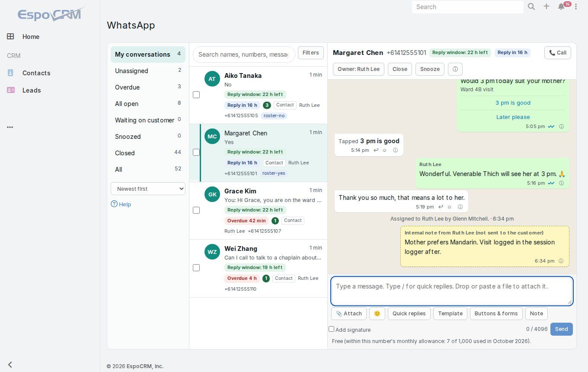This screenshot has width=588, height=372.
Task: Show info for the "Tapped 3 pm is good" message
Action: click(x=395, y=150)
